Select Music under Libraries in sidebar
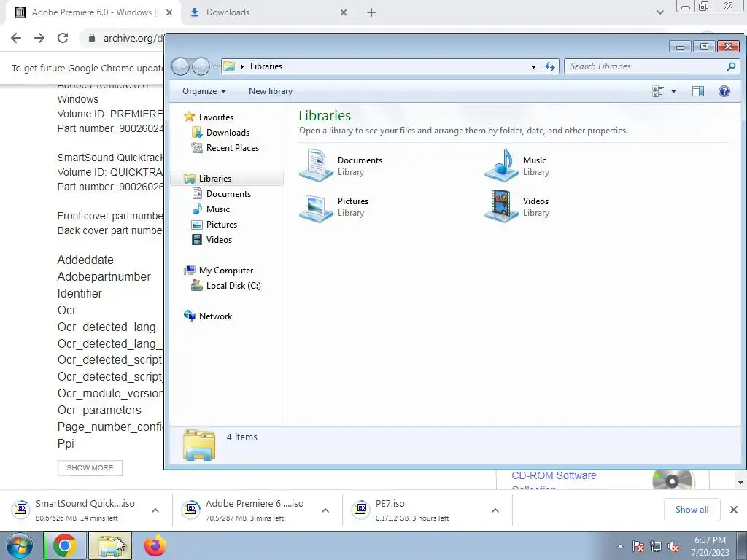This screenshot has width=747, height=560. 217,209
